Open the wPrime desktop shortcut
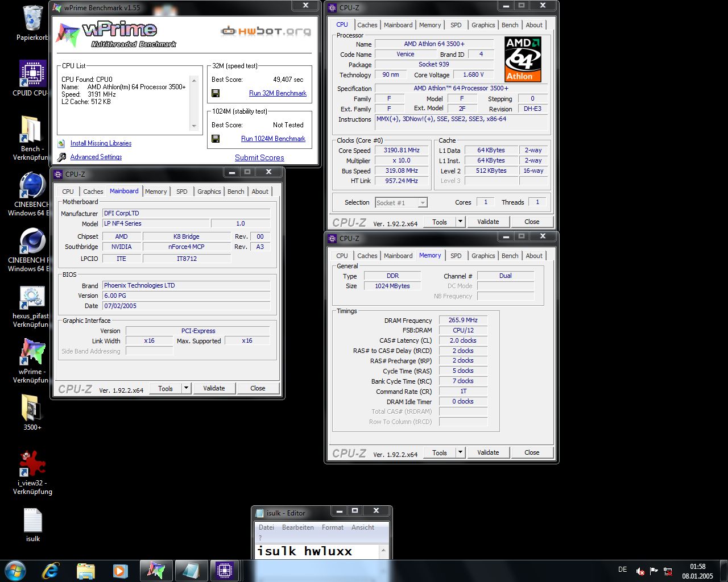 [x=31, y=361]
